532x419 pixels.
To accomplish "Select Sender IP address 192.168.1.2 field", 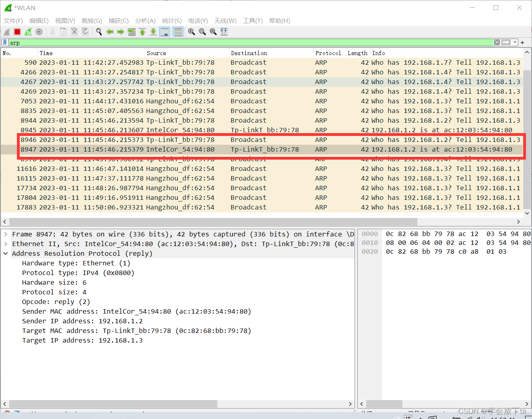I will [x=82, y=321].
